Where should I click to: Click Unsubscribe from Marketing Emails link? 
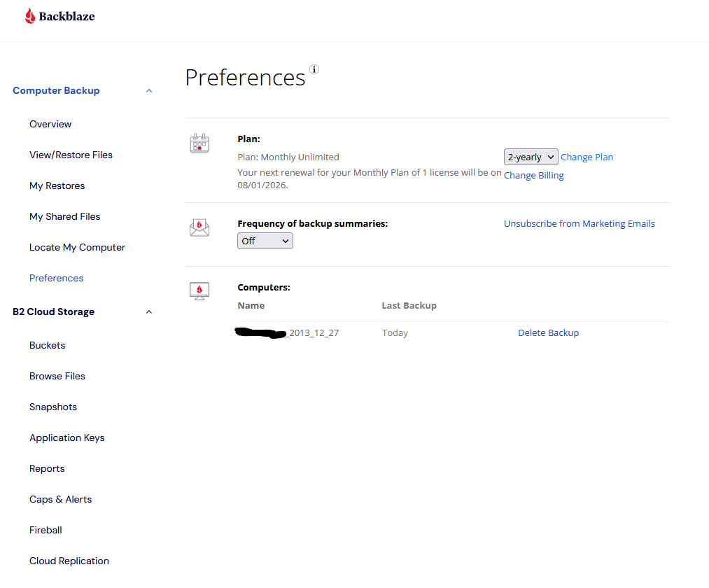(x=580, y=223)
